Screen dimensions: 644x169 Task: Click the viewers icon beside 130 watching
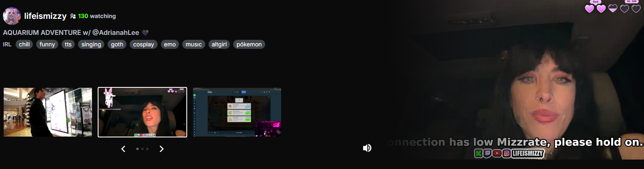coord(73,16)
